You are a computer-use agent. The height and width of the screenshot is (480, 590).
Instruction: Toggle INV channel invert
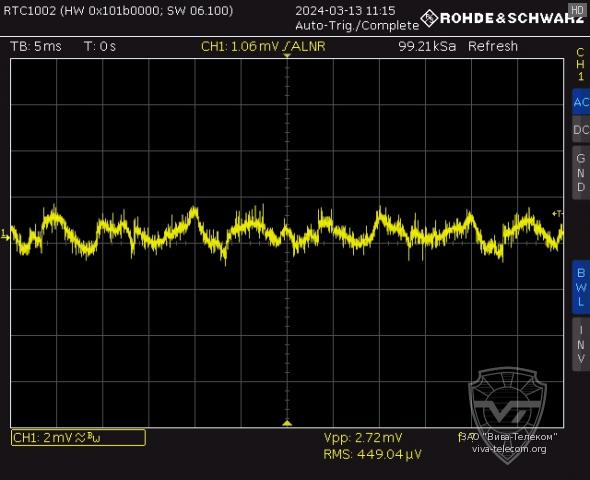click(x=581, y=345)
